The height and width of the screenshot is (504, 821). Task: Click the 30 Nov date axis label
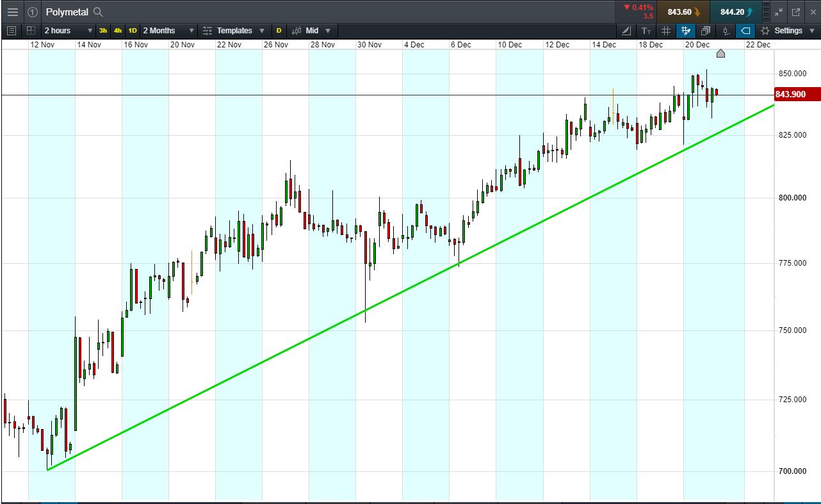(370, 45)
